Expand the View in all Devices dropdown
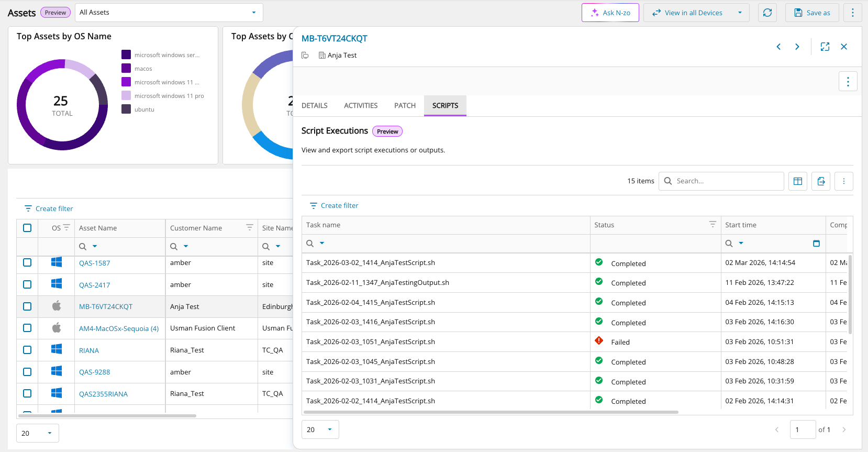 point(739,13)
